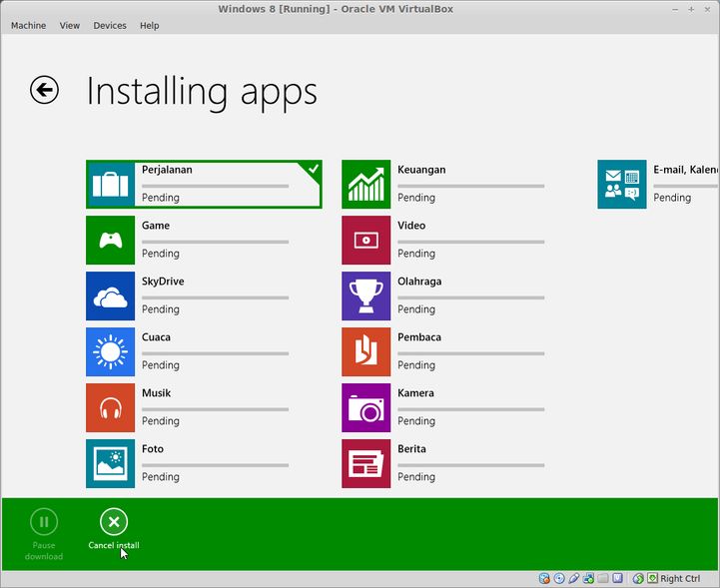Click the violet display status icon
The width and height of the screenshot is (720, 588).
[617, 578]
